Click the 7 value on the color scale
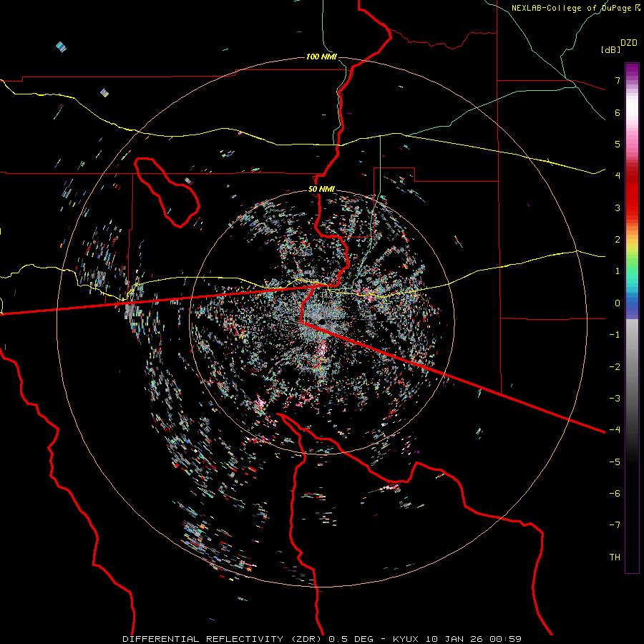Image resolution: width=644 pixels, height=644 pixels. click(x=618, y=80)
